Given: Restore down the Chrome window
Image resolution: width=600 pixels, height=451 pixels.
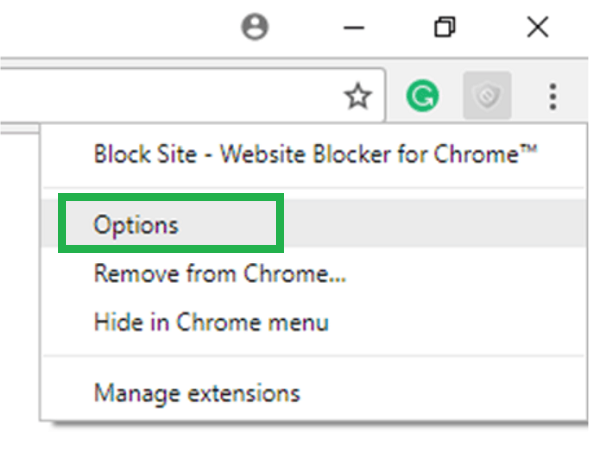Looking at the screenshot, I should pyautogui.click(x=445, y=28).
